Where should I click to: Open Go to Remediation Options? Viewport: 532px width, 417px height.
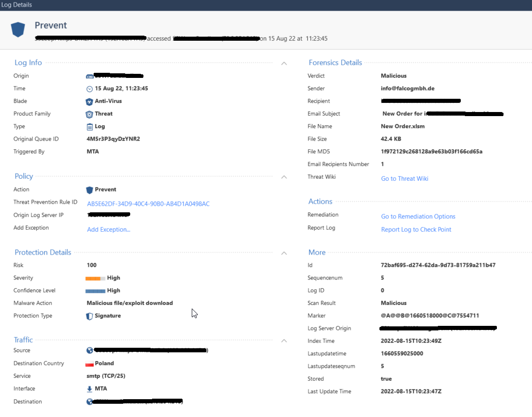click(418, 217)
